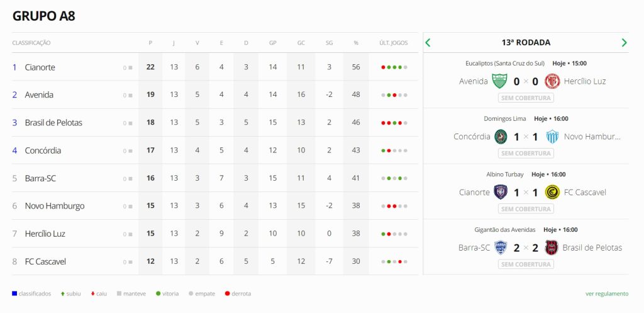Open the 'ver regulamento' link
This screenshot has height=313, width=644.
(606, 293)
